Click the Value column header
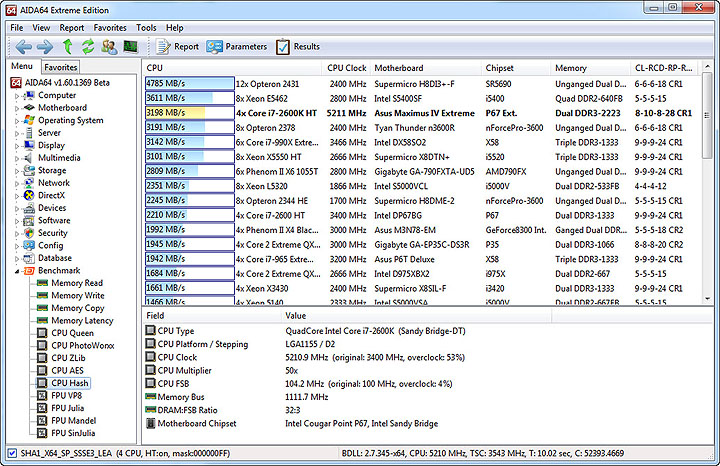 point(416,315)
